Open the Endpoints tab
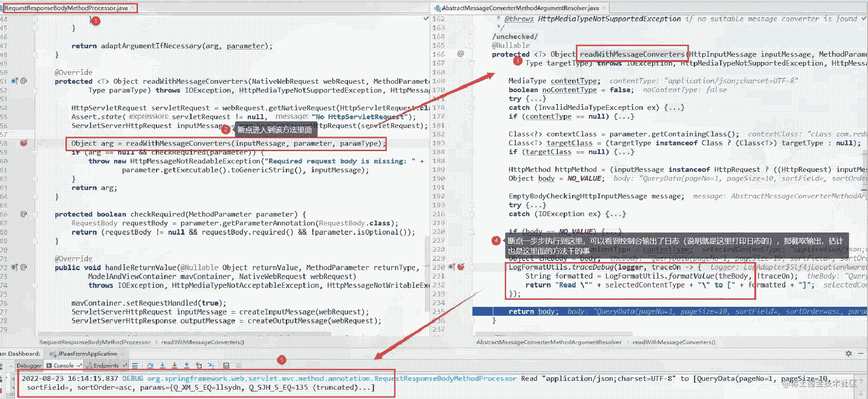Viewport: 868px width, 399px height. (x=106, y=365)
